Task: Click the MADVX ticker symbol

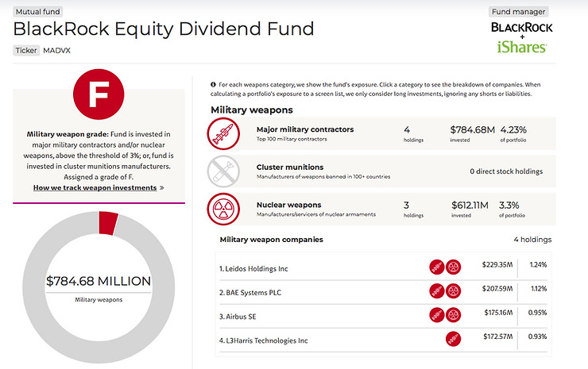Action: pyautogui.click(x=56, y=50)
